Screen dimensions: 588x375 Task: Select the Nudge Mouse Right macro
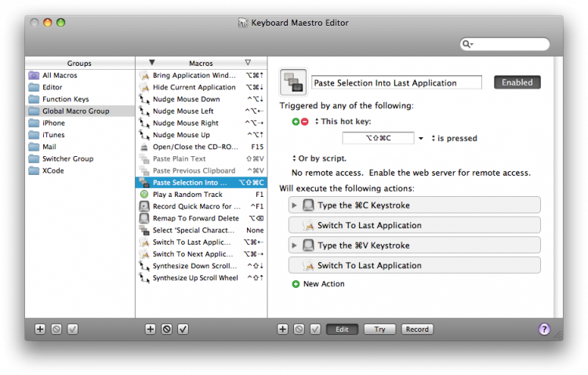[x=201, y=122]
